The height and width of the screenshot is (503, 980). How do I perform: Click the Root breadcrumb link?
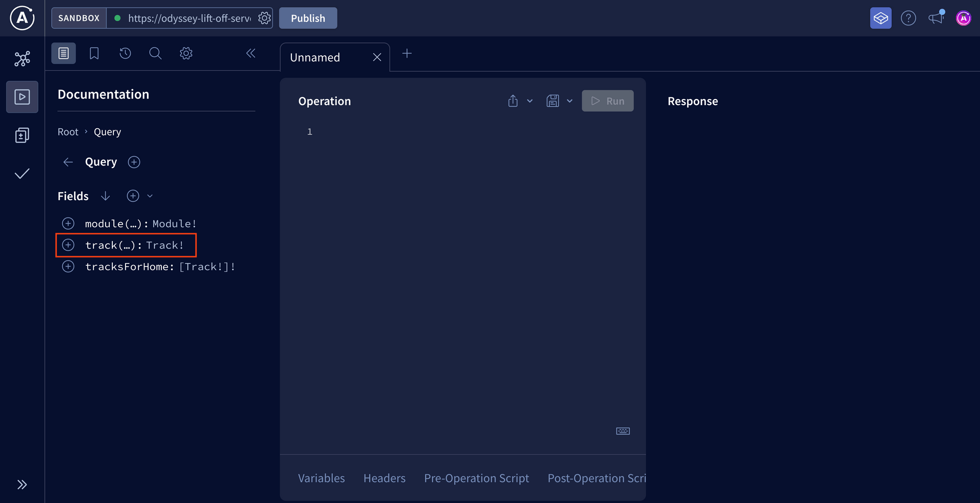coord(68,132)
